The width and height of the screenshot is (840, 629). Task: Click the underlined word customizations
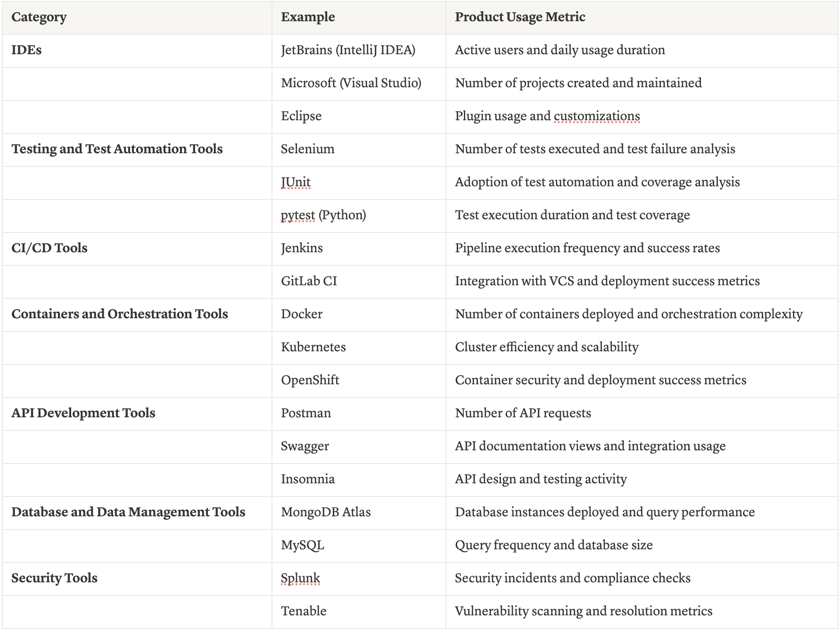(x=597, y=116)
